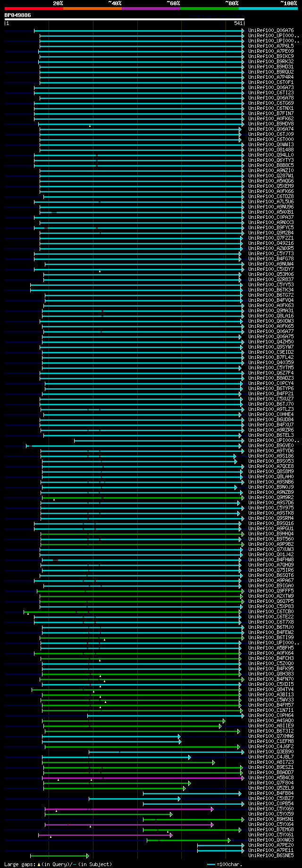Viewport: 302px width, 868px height.
Task: Select the UniRef100_B9S053 entry
Action: (x=271, y=461)
